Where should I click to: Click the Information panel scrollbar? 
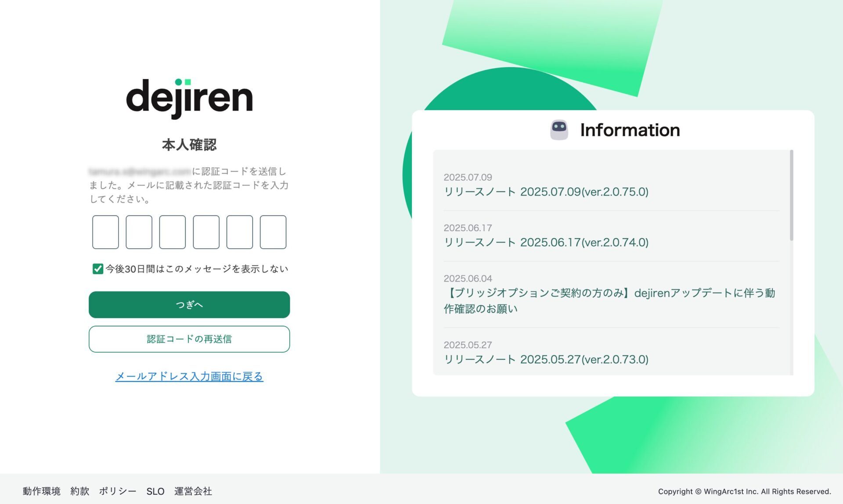(x=791, y=195)
